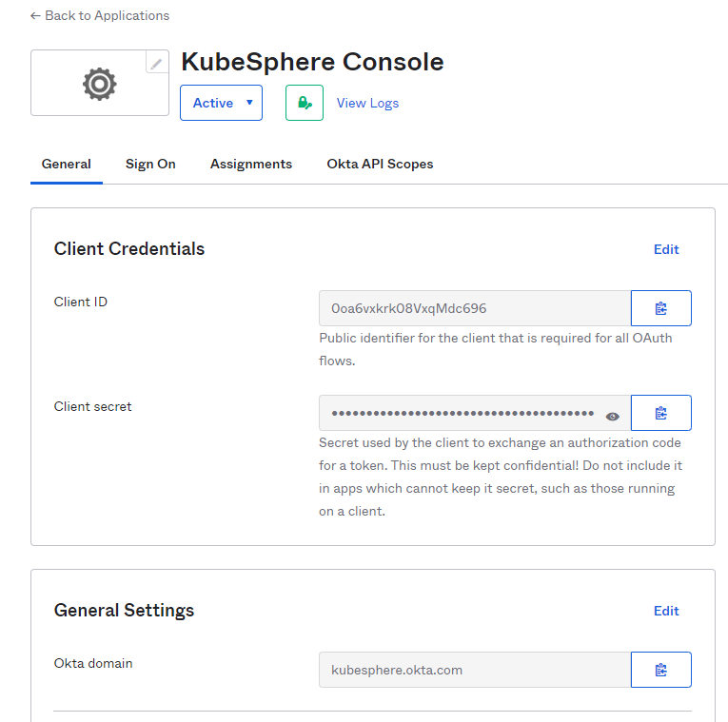Open View Logs link
The width and height of the screenshot is (728, 722).
pos(367,103)
